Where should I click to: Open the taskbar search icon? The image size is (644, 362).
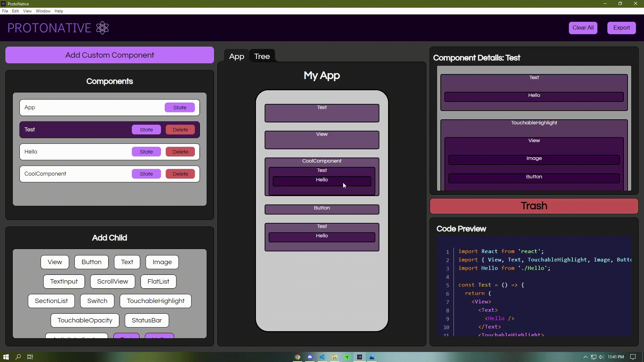[x=18, y=357]
